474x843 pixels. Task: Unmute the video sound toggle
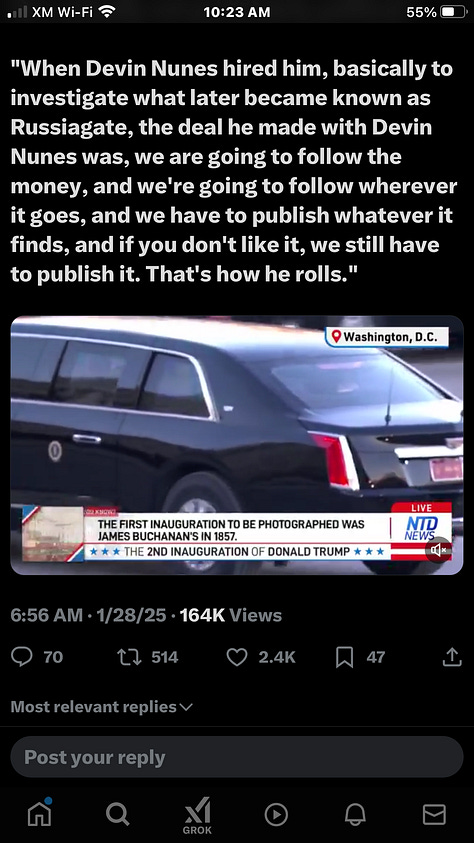pyautogui.click(x=439, y=549)
